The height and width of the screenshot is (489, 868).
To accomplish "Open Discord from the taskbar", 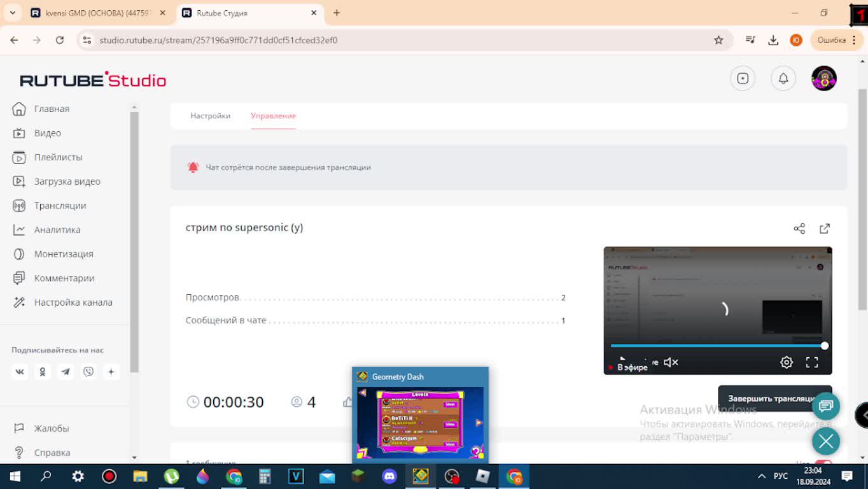I will (389, 476).
